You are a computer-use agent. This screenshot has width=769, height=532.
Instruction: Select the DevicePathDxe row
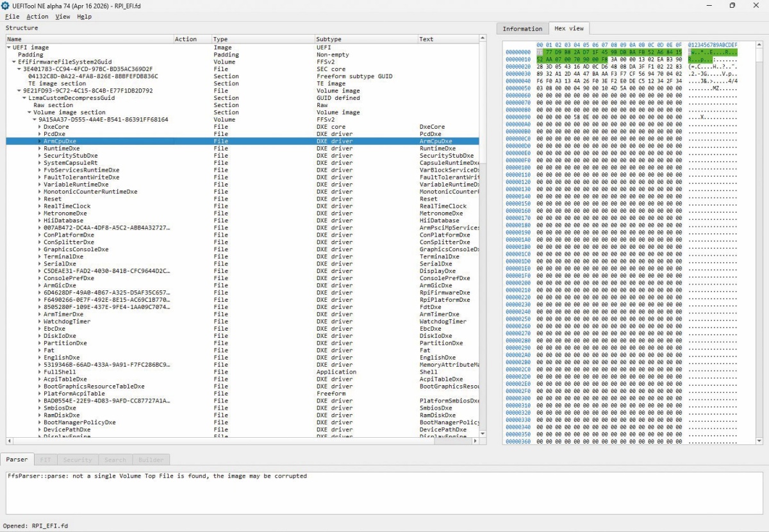242,429
